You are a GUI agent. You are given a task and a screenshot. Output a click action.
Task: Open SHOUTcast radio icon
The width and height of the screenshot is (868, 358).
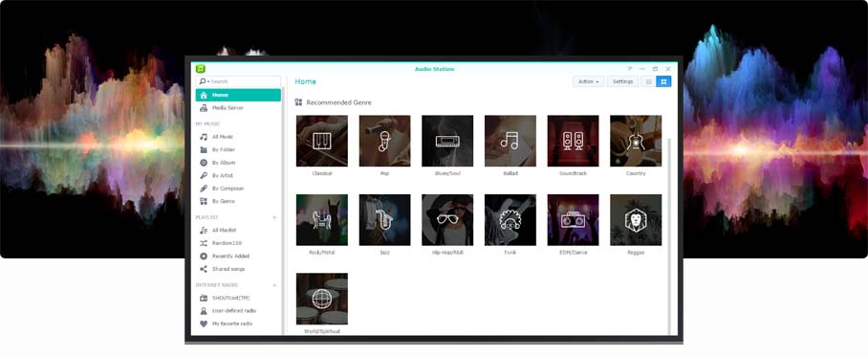coord(204,298)
